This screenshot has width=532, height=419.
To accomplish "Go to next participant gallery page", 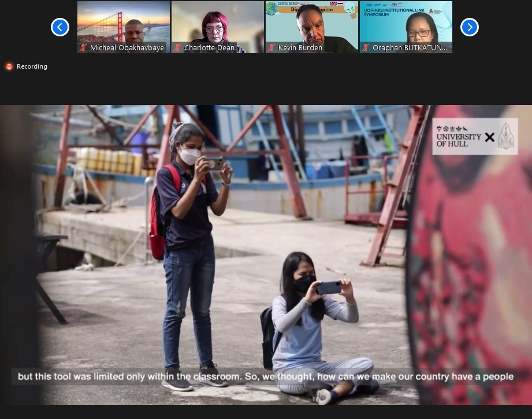I will tap(470, 27).
